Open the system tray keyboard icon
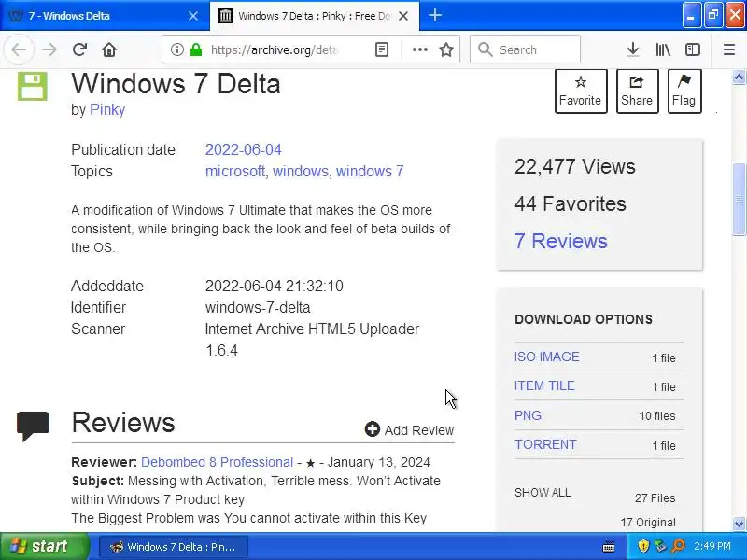The width and height of the screenshot is (747, 560). pos(609,547)
